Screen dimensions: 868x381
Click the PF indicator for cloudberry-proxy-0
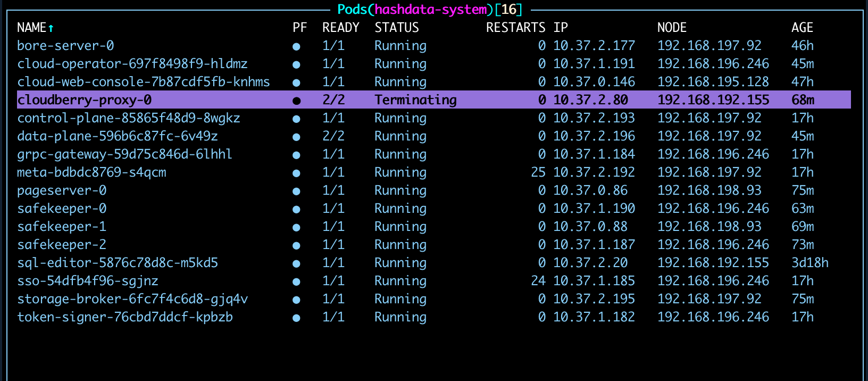(296, 101)
